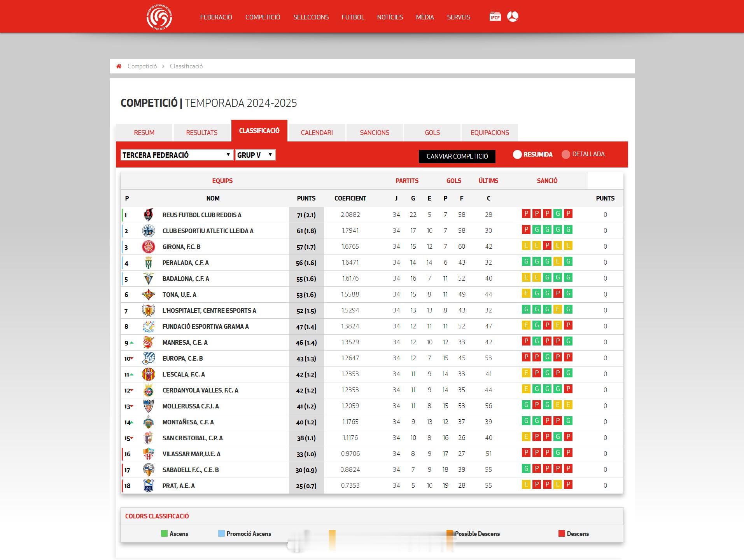Viewport: 744px width, 560px height.
Task: Switch to the Resultats tab
Action: point(202,133)
